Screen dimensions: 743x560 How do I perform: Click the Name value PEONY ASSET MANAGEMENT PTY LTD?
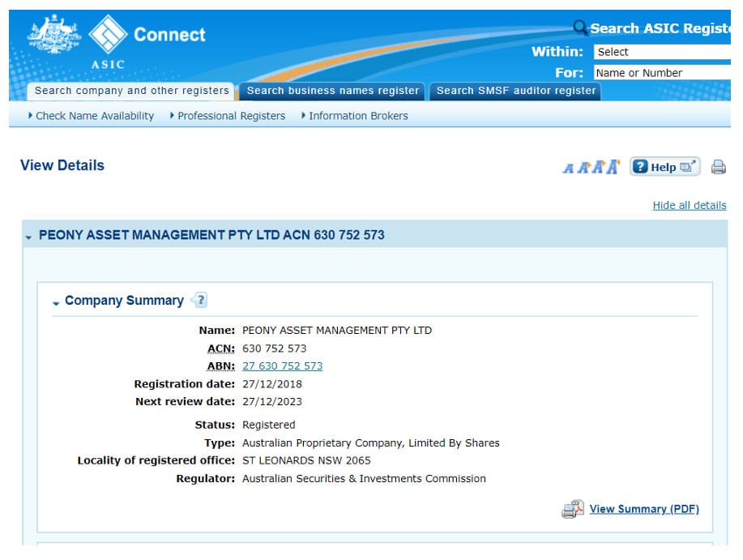[337, 330]
